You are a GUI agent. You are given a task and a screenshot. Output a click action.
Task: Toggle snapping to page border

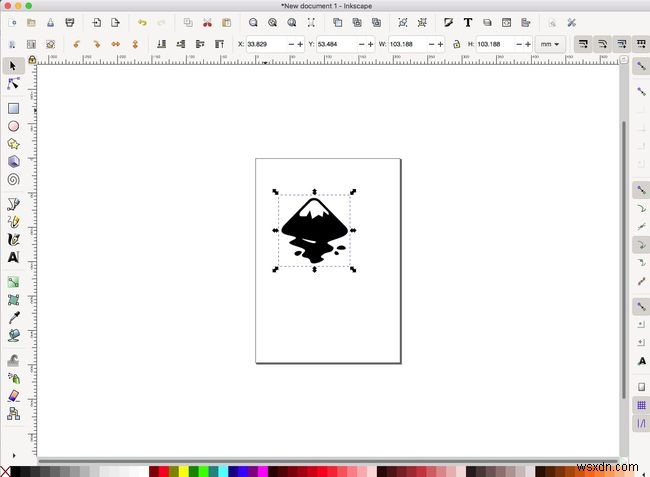[x=641, y=387]
